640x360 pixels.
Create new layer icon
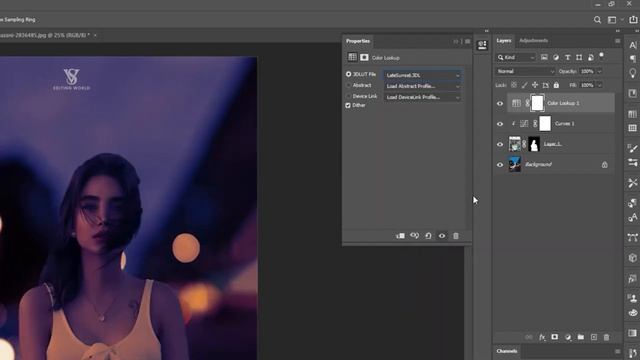(x=594, y=337)
